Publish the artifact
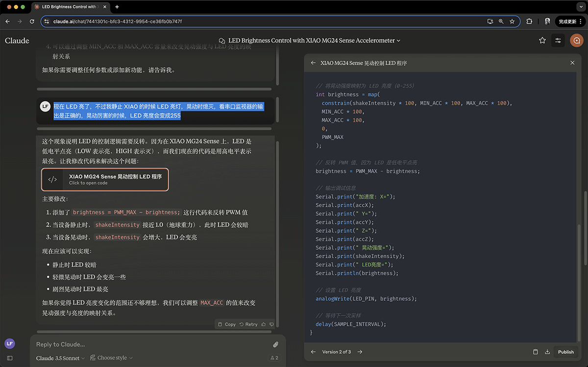Viewport: 588px width, 367px height. click(x=566, y=352)
